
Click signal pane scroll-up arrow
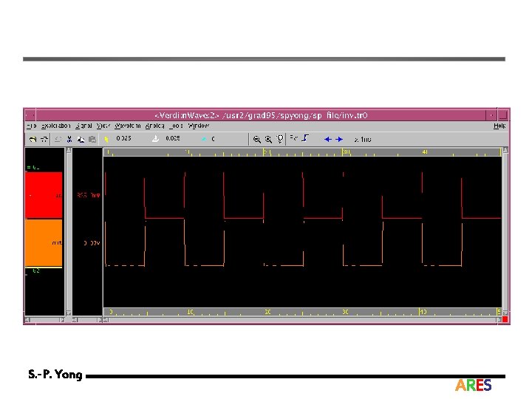tap(69, 150)
